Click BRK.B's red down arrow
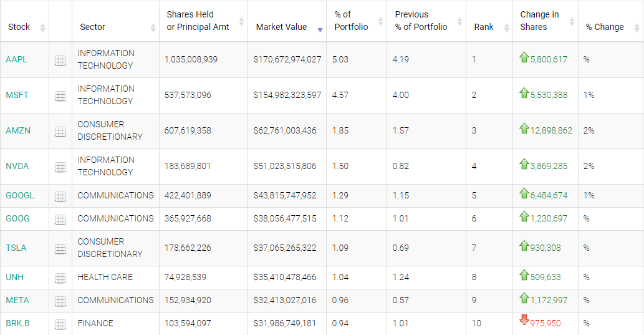Image resolution: width=644 pixels, height=335 pixels. (x=524, y=321)
